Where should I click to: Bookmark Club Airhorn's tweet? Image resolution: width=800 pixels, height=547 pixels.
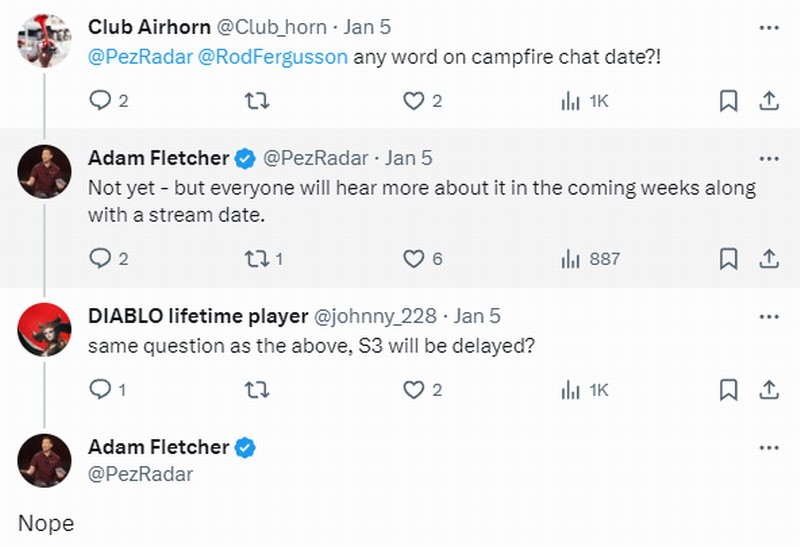[x=729, y=101]
